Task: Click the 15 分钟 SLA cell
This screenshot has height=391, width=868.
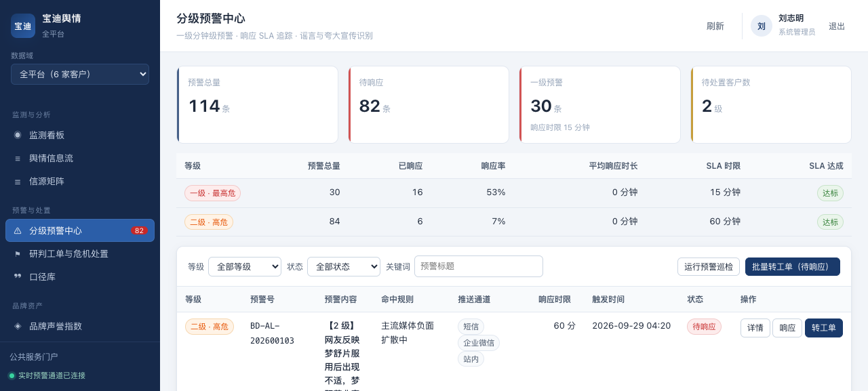Action: 725,192
